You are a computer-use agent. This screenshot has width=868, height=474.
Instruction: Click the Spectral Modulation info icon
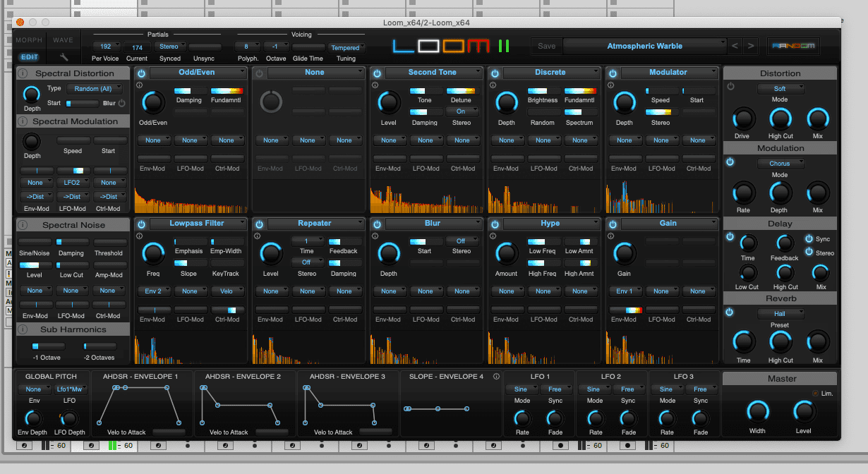point(23,121)
